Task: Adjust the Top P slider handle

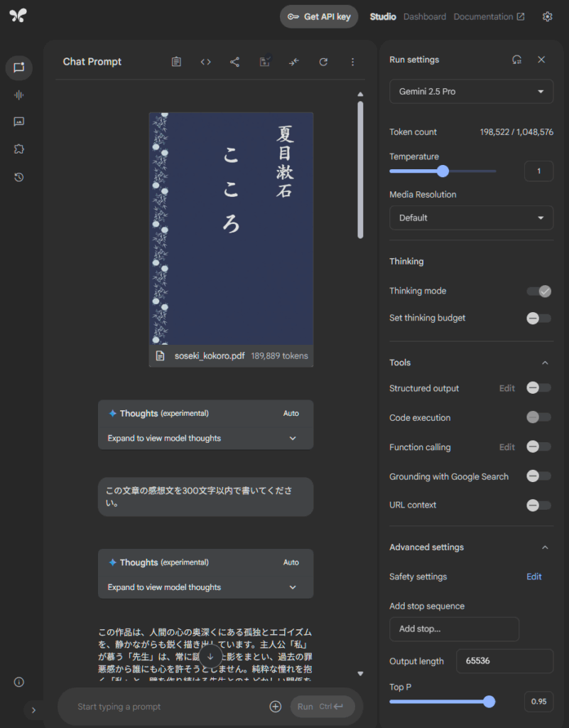Action: click(489, 702)
